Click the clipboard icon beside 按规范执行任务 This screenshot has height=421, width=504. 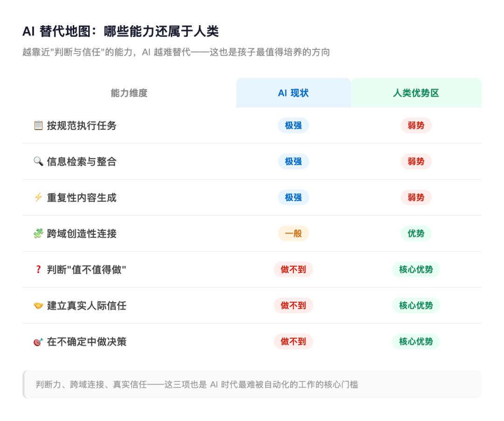(x=38, y=125)
